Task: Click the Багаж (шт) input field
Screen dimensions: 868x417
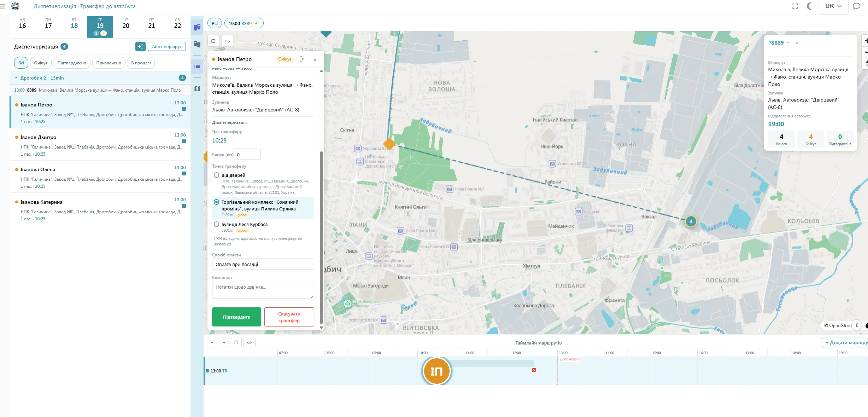Action: coord(247,155)
